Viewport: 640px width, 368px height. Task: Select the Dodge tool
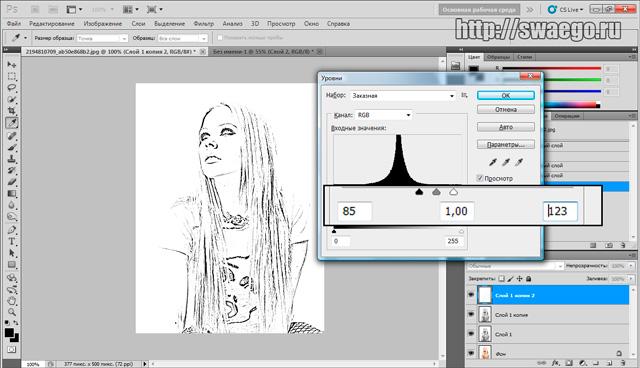pos(11,217)
